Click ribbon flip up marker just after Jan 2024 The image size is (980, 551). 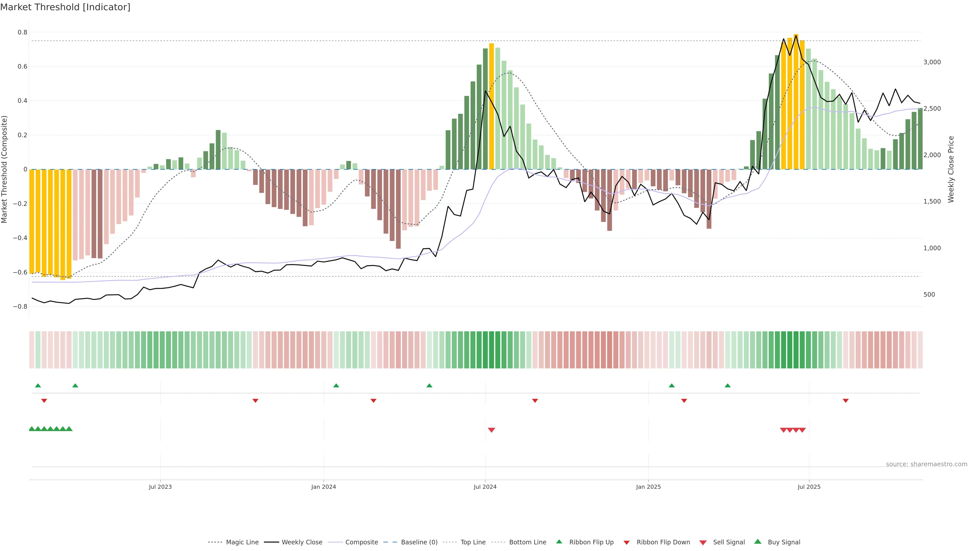336,386
